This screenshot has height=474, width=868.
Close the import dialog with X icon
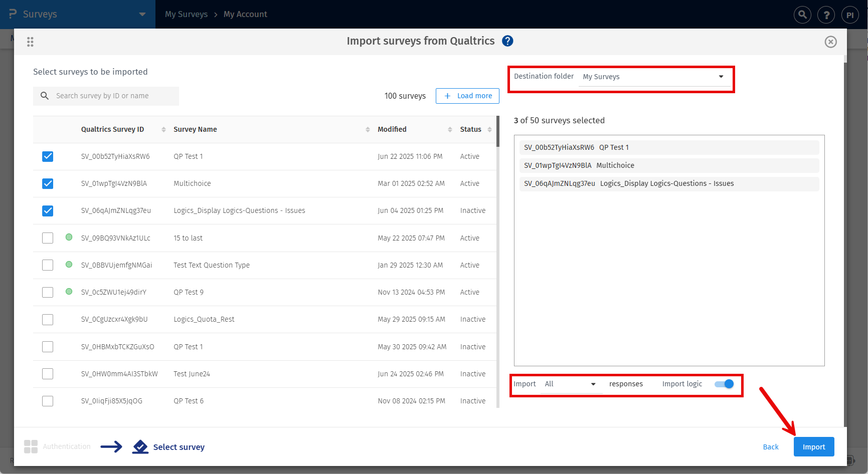tap(830, 42)
